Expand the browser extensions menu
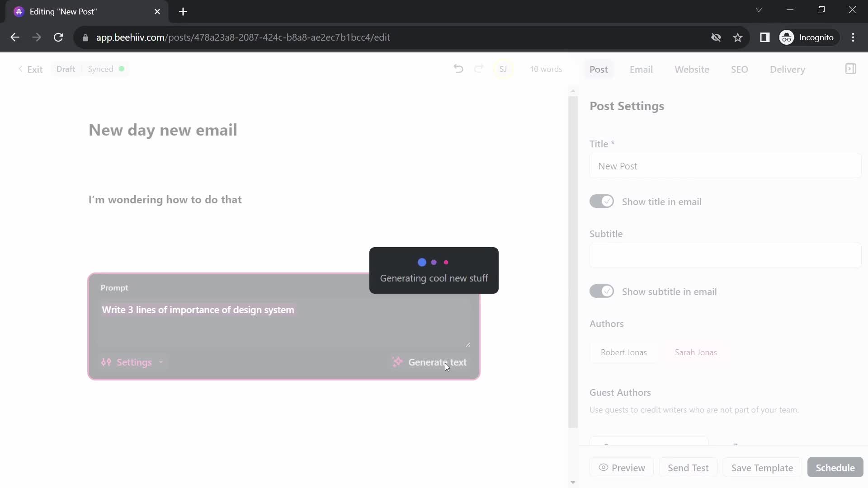868x488 pixels. click(x=765, y=37)
